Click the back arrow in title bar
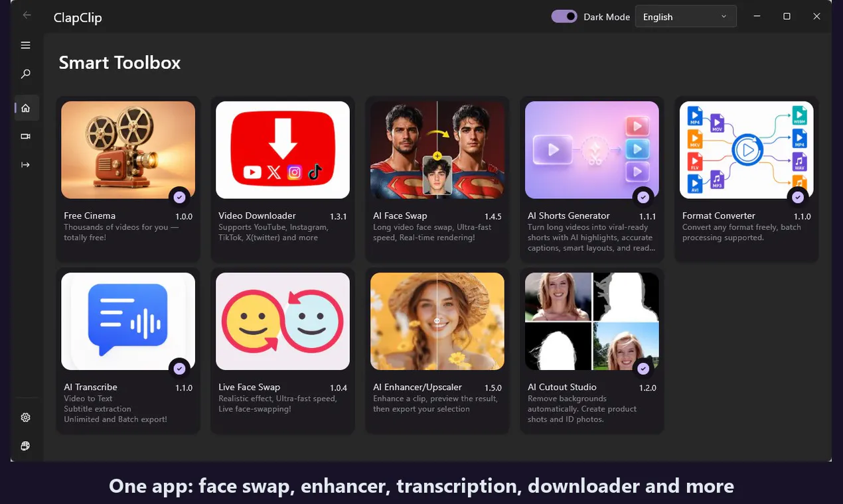The width and height of the screenshot is (843, 504). pyautogui.click(x=27, y=15)
